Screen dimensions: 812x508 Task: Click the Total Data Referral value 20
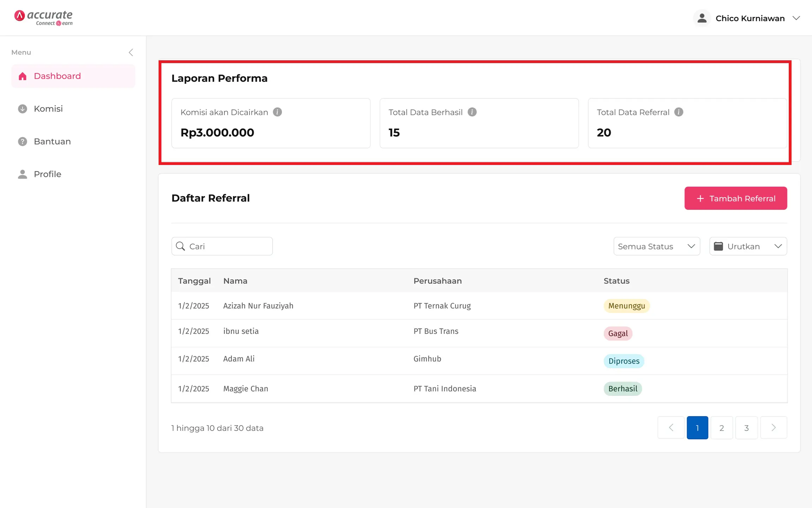(x=604, y=133)
